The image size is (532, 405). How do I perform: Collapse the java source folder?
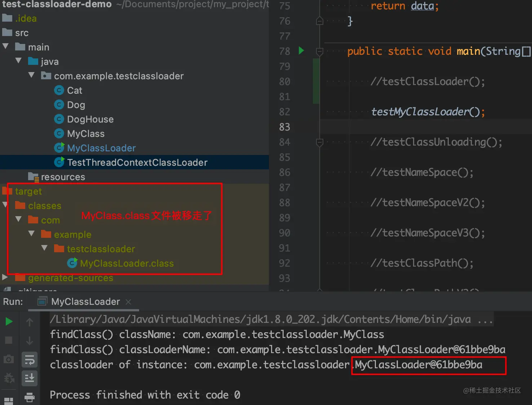[19, 61]
